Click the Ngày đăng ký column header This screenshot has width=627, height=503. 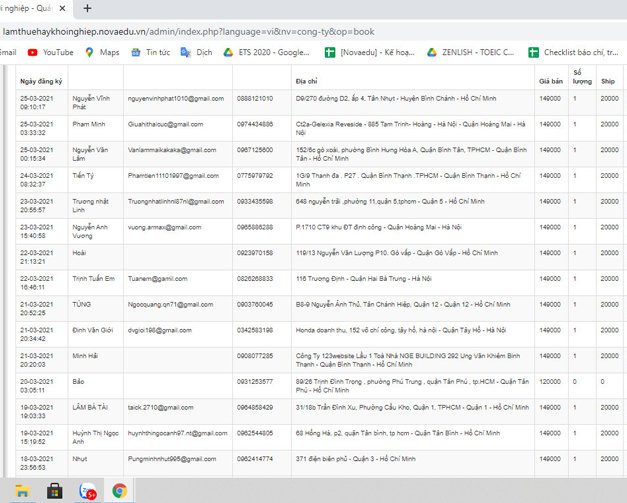(x=42, y=80)
